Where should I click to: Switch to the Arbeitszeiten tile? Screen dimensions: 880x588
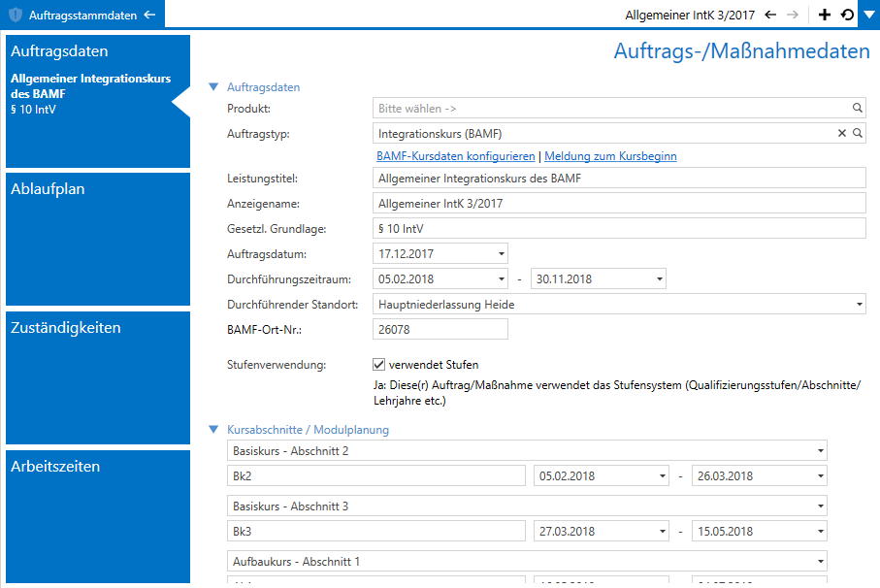[98, 517]
